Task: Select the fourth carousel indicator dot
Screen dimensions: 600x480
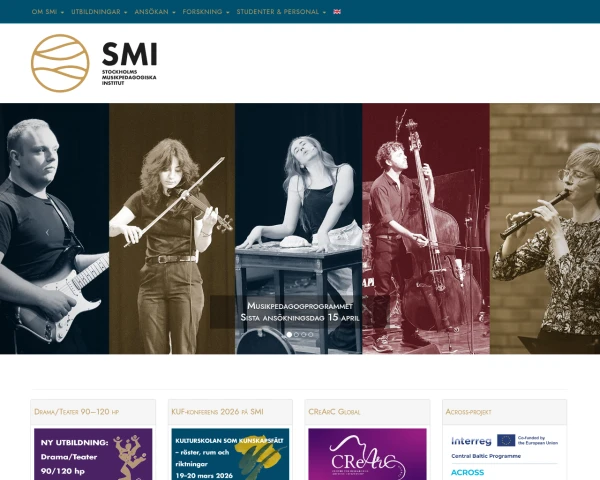Action: click(x=311, y=335)
